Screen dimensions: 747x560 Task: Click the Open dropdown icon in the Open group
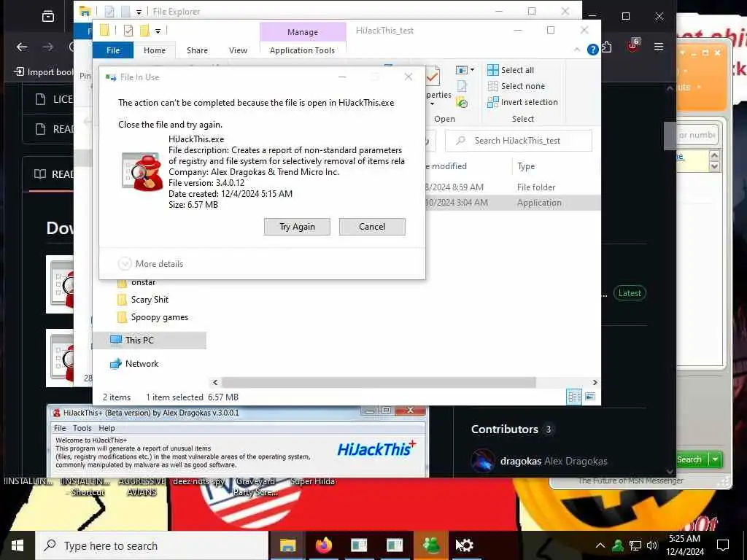tap(465, 70)
